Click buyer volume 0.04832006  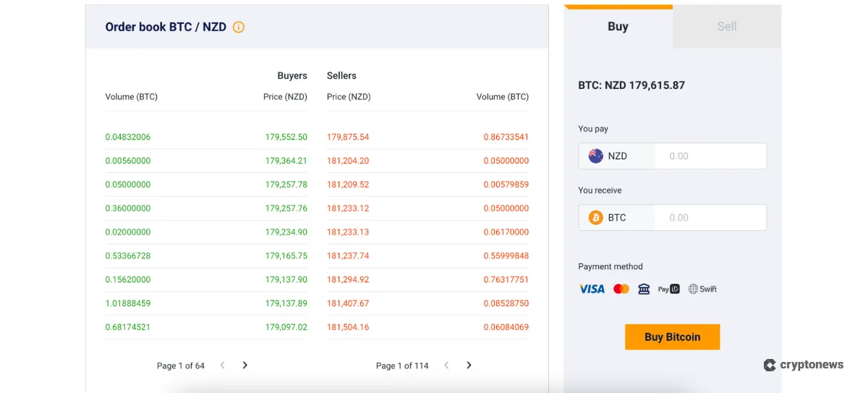point(128,137)
